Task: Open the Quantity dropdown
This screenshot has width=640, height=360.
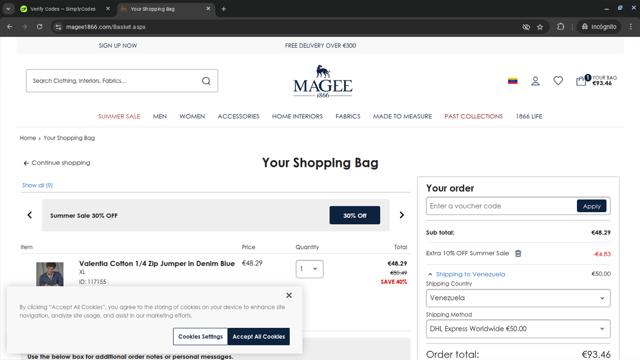Action: (x=309, y=269)
